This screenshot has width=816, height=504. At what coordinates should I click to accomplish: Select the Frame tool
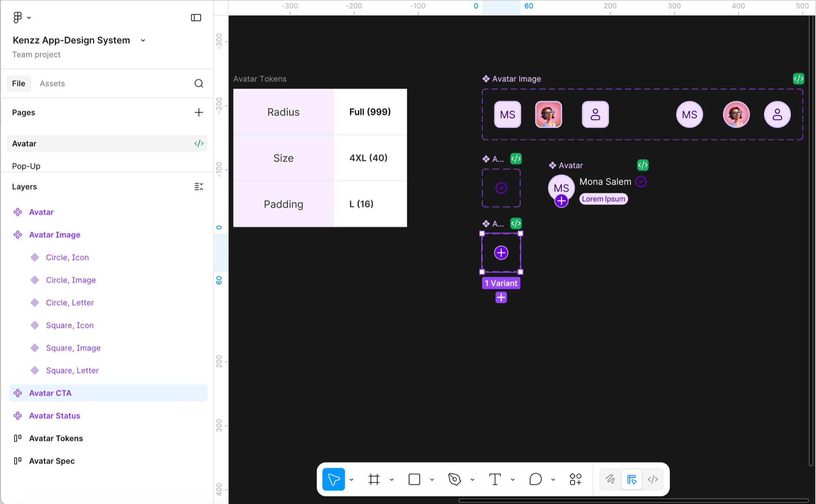pyautogui.click(x=374, y=480)
